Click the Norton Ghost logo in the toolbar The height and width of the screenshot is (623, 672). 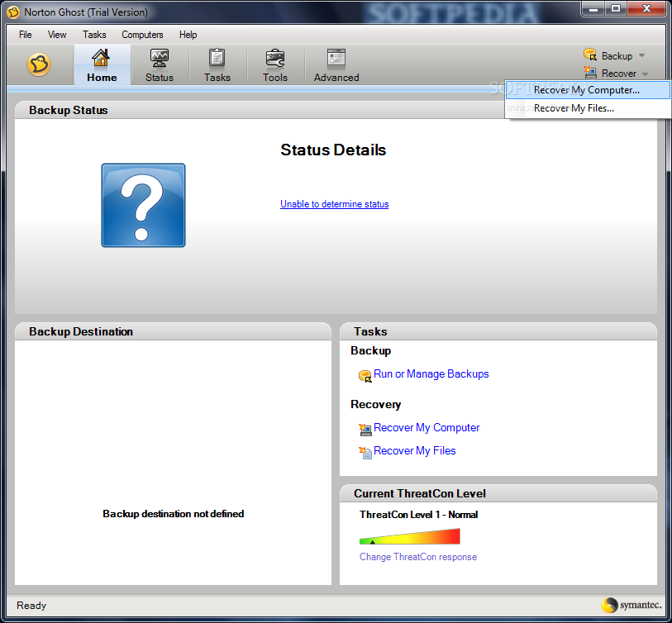[39, 64]
